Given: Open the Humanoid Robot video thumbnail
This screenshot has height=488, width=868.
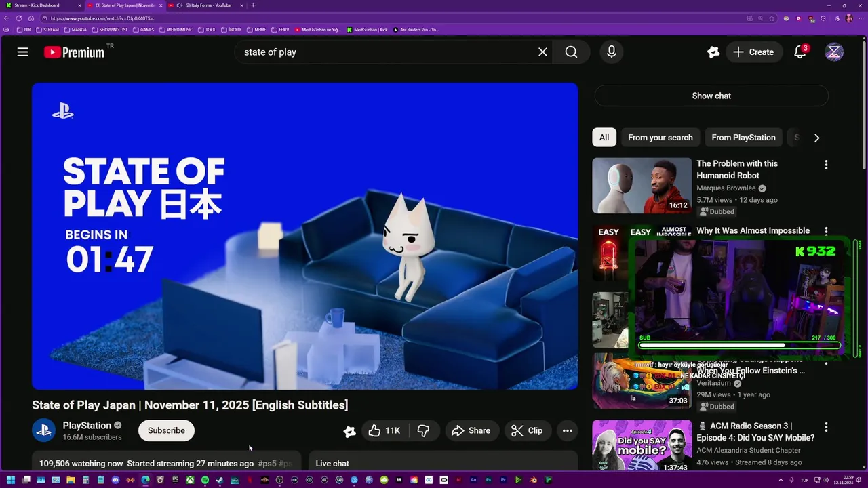Looking at the screenshot, I should point(642,186).
